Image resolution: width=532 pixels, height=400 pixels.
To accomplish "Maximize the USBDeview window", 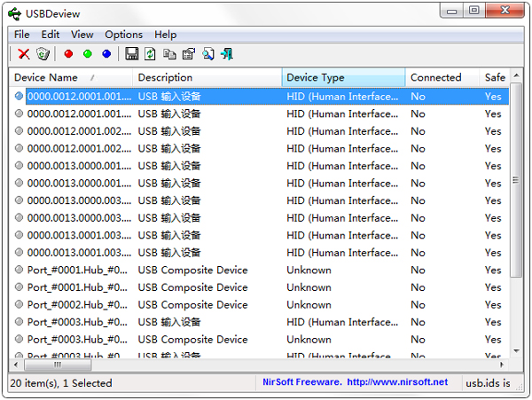I will 474,11.
